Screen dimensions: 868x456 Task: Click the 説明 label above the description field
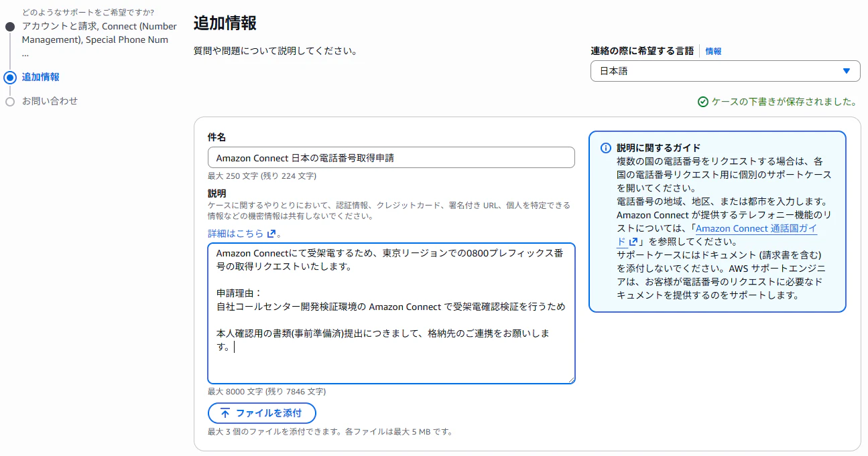point(216,193)
